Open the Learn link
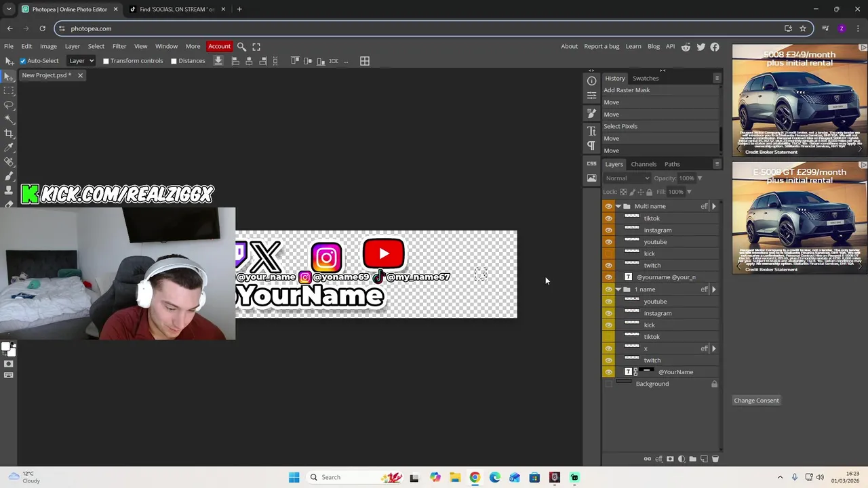The width and height of the screenshot is (868, 488). coord(633,47)
